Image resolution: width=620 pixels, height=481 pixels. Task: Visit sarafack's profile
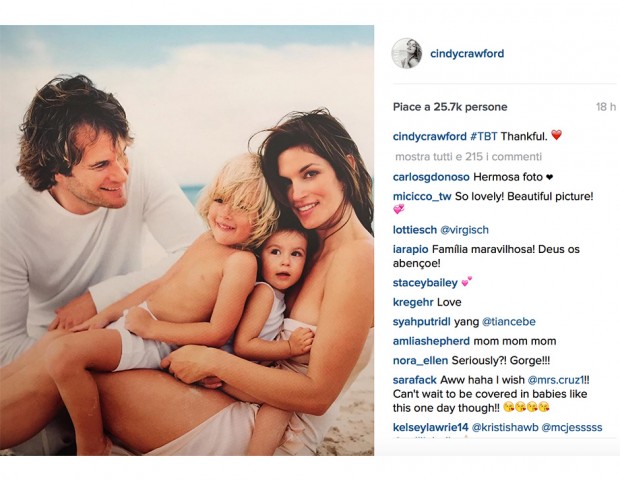click(415, 380)
